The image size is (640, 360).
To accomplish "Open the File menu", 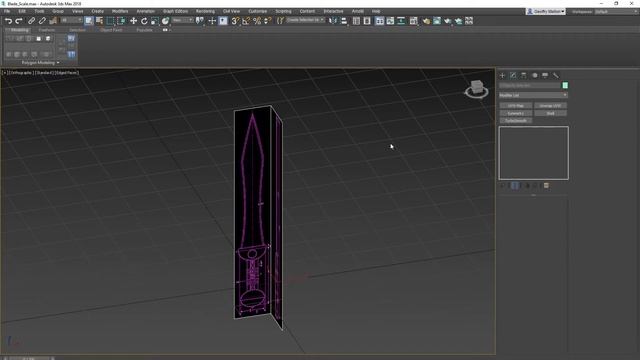I will click(7, 11).
